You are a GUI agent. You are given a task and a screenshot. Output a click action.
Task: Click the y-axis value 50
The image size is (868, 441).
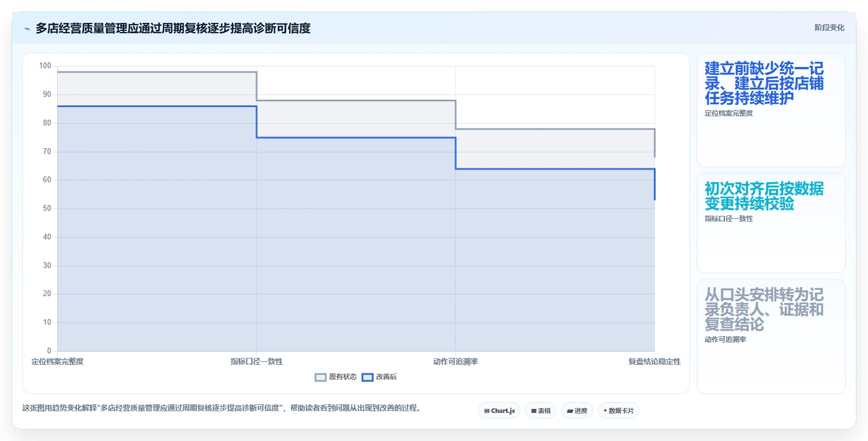pos(47,208)
